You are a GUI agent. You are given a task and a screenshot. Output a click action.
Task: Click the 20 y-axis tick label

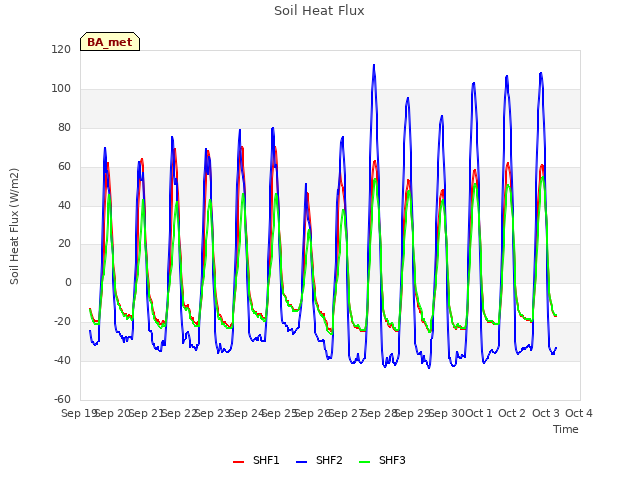click(64, 243)
